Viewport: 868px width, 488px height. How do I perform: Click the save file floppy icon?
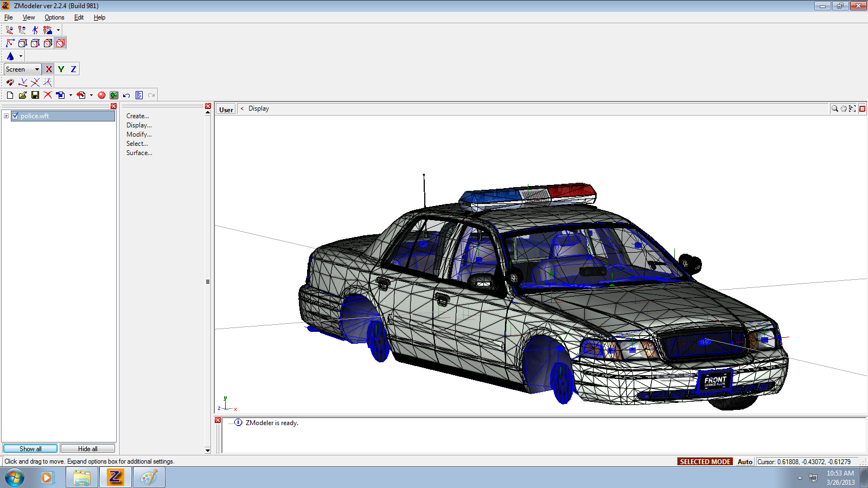point(35,95)
